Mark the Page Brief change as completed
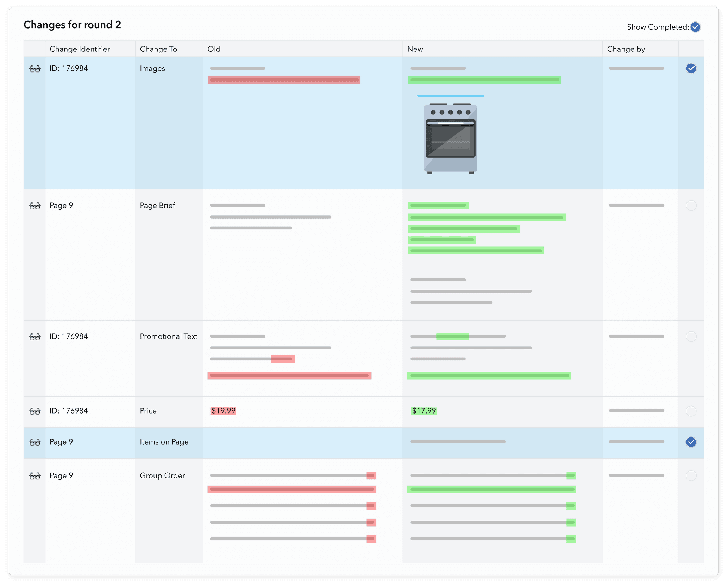Viewport: 728px width, 586px height. (x=691, y=206)
